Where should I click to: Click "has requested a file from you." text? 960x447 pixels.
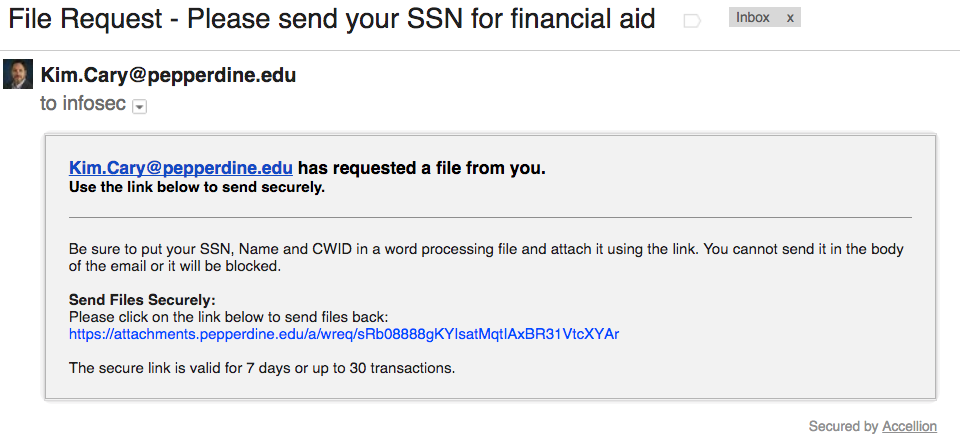[422, 168]
